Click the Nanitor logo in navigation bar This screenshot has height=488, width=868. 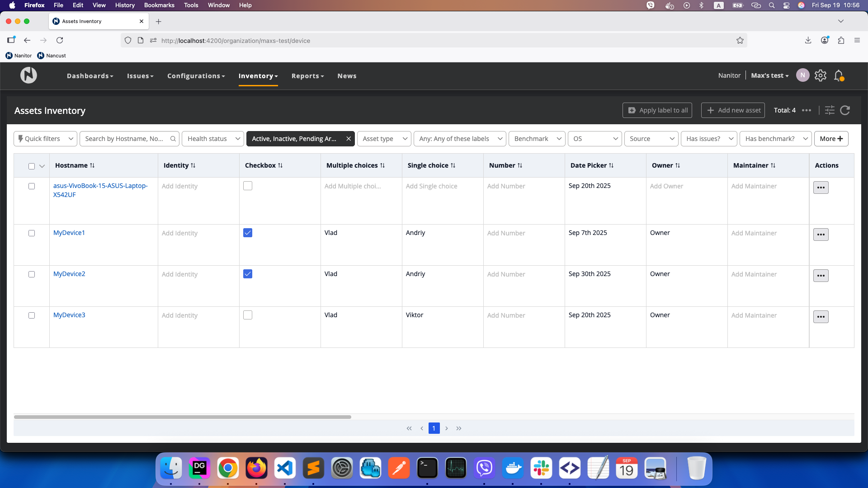[28, 75]
